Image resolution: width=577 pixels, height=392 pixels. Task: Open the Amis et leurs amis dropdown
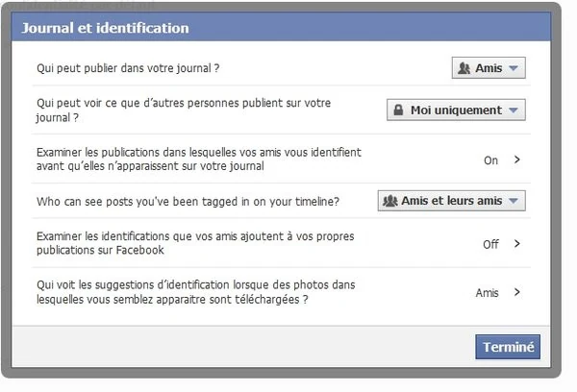[x=452, y=201]
